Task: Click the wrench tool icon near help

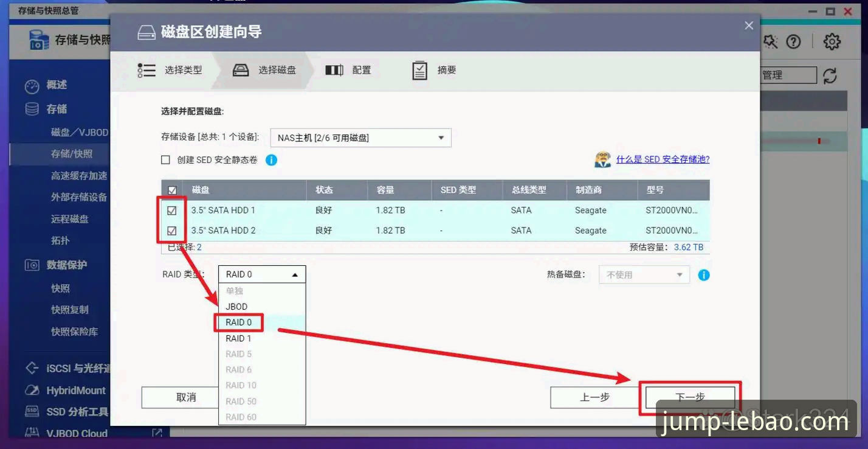Action: point(770,41)
